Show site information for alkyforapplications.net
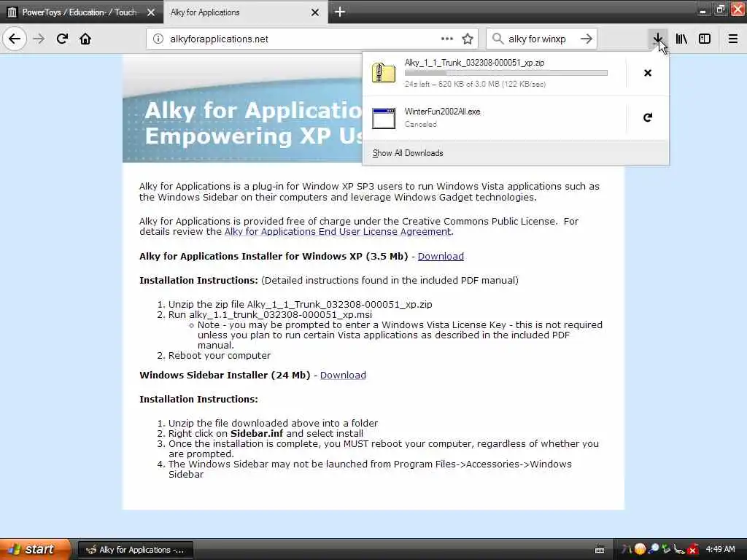 [x=158, y=39]
